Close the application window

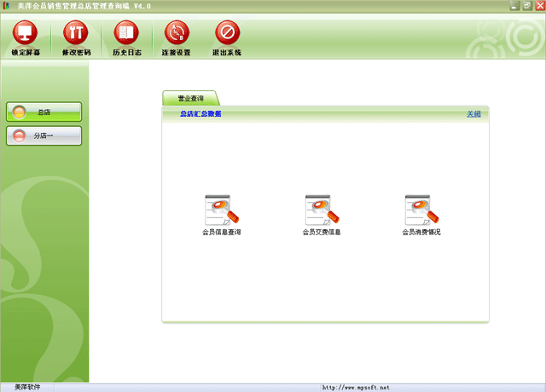538,6
